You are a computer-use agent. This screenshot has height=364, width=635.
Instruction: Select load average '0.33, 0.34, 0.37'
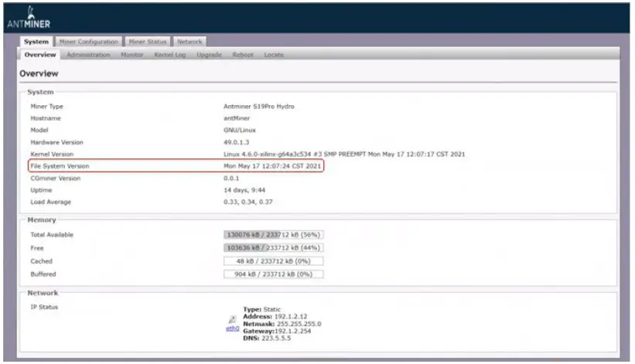point(248,202)
